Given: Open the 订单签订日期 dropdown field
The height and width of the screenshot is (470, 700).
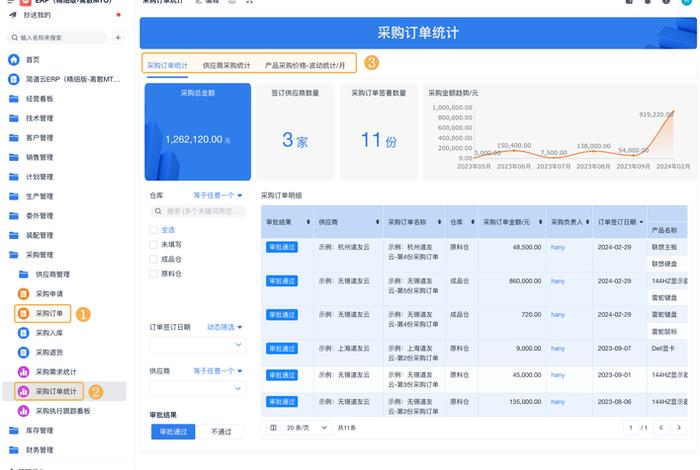Looking at the screenshot, I should click(x=197, y=345).
